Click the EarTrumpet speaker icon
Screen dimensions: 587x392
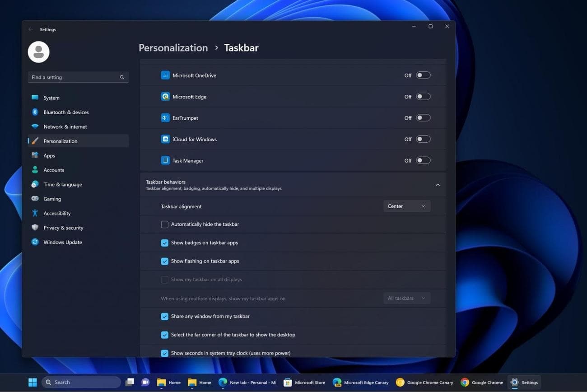165,118
